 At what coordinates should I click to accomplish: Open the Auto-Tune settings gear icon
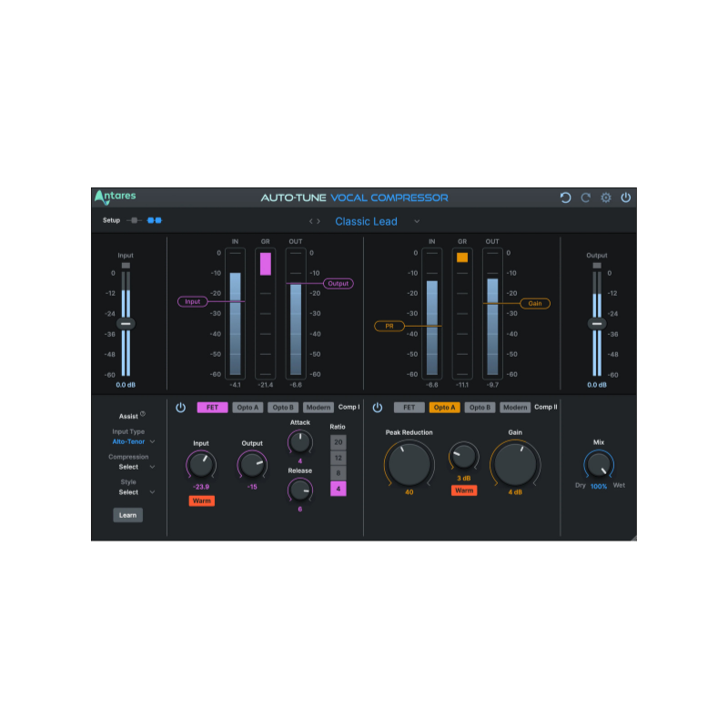click(x=605, y=197)
